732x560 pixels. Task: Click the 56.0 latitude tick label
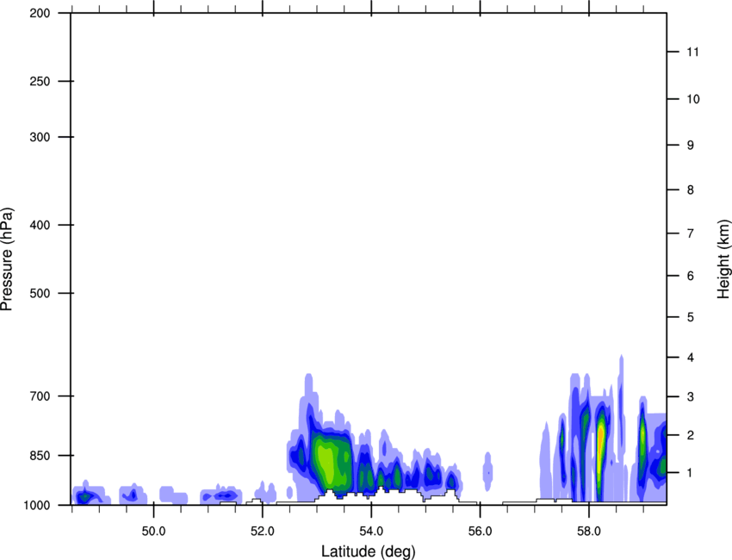(x=480, y=532)
